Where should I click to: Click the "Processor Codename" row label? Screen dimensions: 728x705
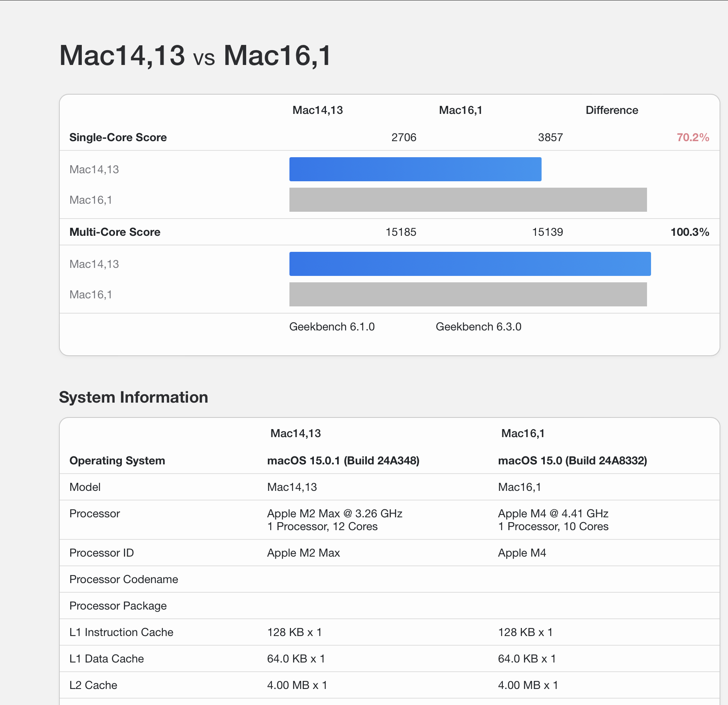[x=123, y=579]
